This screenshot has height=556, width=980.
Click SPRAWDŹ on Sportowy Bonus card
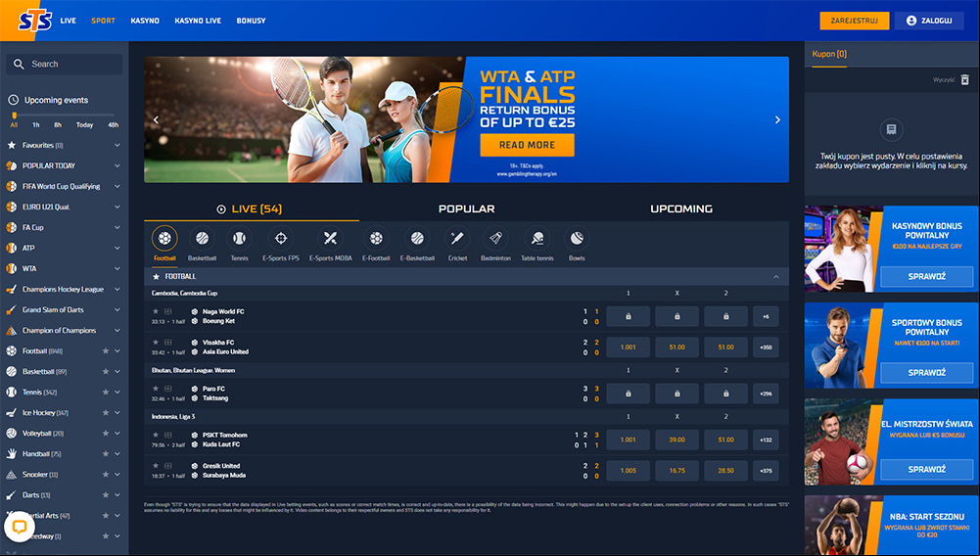point(926,372)
